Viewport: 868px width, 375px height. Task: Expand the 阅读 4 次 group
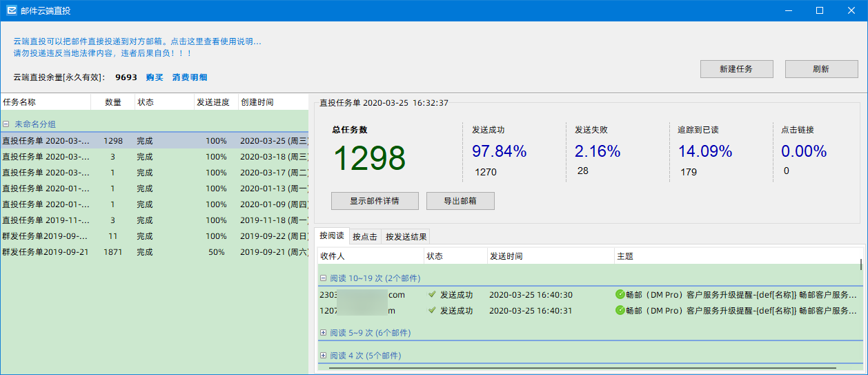[323, 356]
